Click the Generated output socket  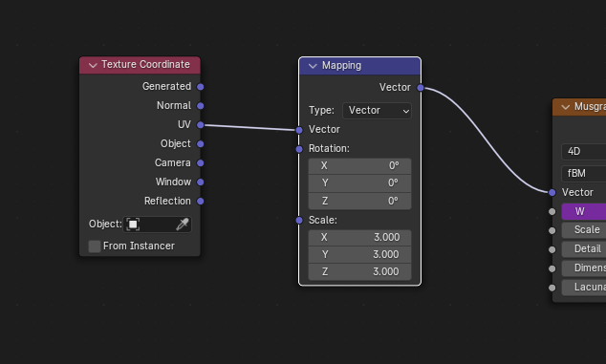[200, 87]
